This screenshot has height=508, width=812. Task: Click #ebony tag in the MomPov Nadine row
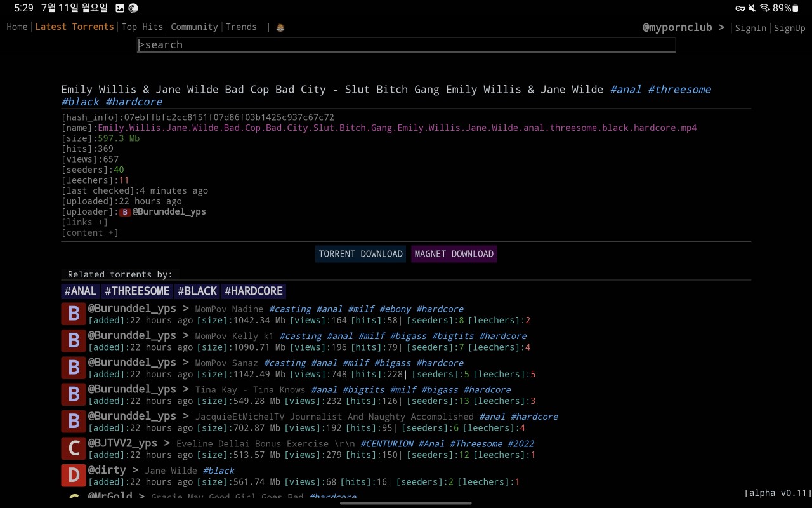coord(395,309)
